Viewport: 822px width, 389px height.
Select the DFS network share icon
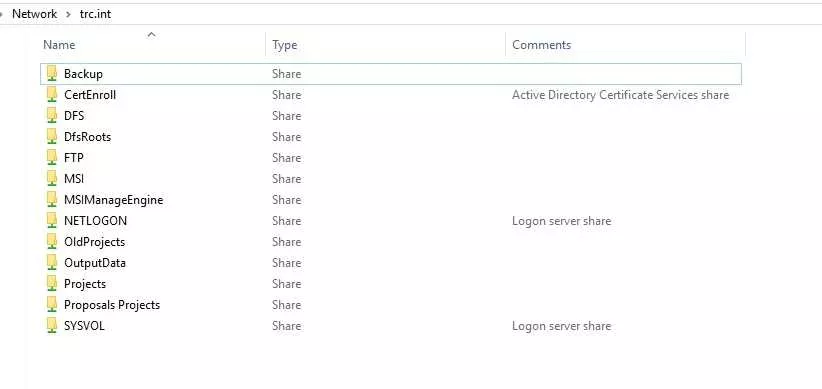tap(52, 116)
